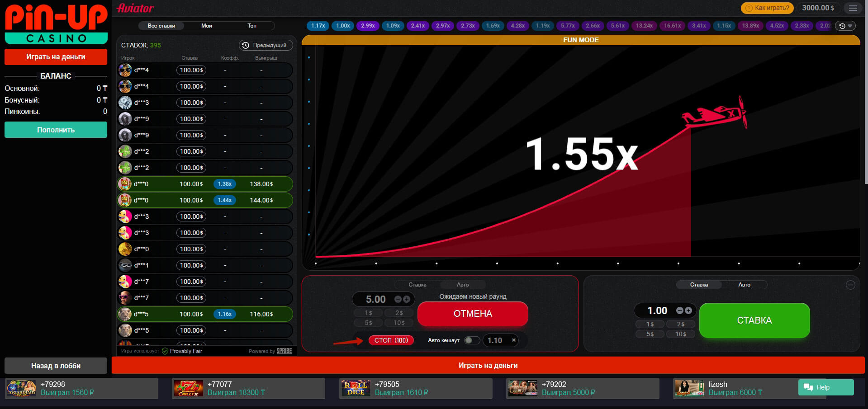Click the SPRIBE link
868x409 pixels.
point(284,351)
